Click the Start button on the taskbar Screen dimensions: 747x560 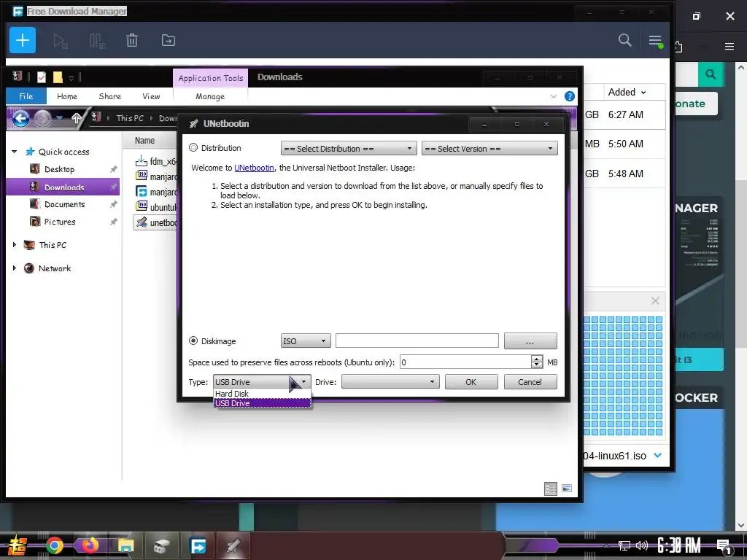16,545
